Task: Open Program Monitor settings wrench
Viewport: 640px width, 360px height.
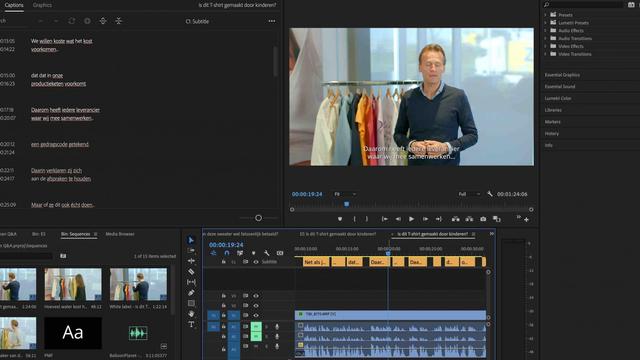Action: (x=490, y=194)
